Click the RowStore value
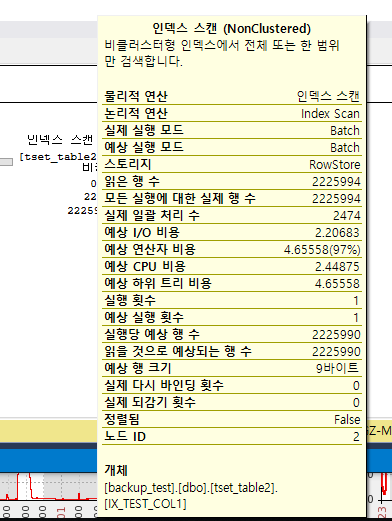392x521 pixels. 335,165
